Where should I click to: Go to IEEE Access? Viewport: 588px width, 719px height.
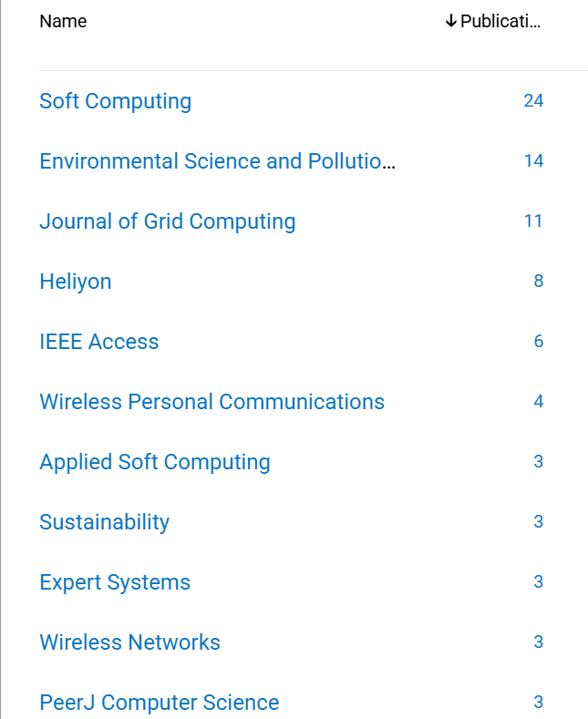tap(98, 342)
